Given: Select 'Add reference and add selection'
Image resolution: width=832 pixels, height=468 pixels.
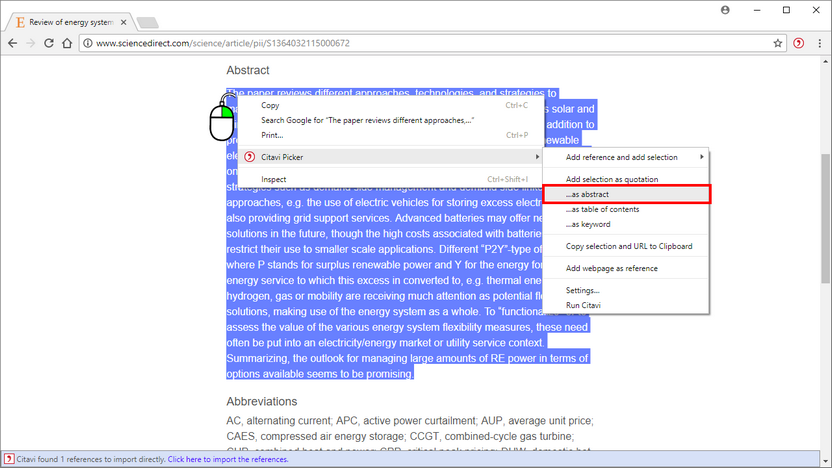Looking at the screenshot, I should (x=626, y=157).
